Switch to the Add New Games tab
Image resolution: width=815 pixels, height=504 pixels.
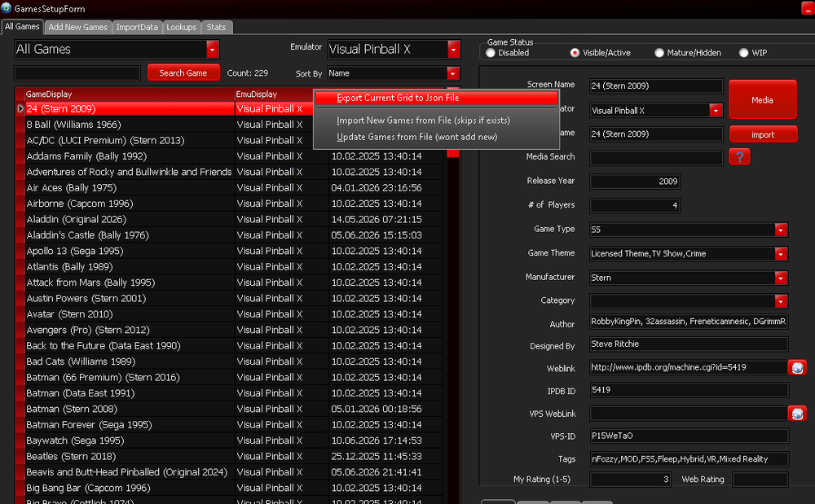tap(77, 27)
